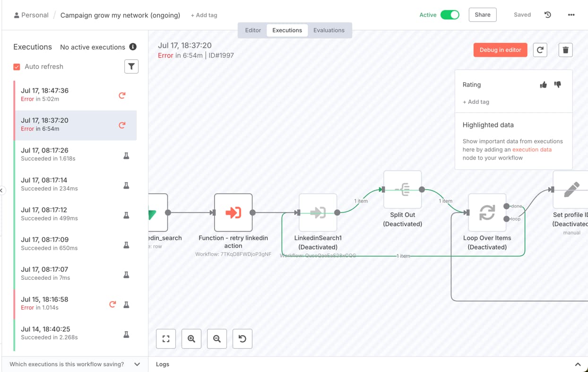Open the three-dots workflow menu
Image resolution: width=588 pixels, height=372 pixels.
pos(571,15)
